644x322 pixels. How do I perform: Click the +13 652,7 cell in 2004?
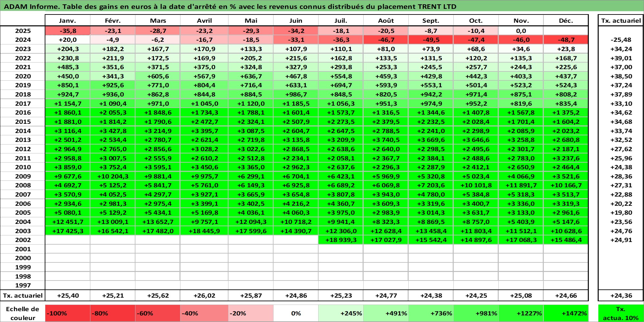point(158,222)
